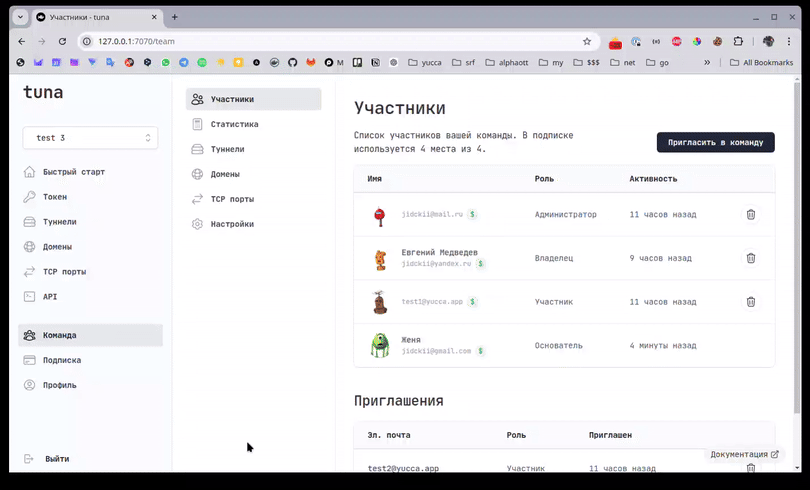Viewport: 810px width, 490px height.
Task: Go to Подписка in sidebar
Action: coord(61,360)
